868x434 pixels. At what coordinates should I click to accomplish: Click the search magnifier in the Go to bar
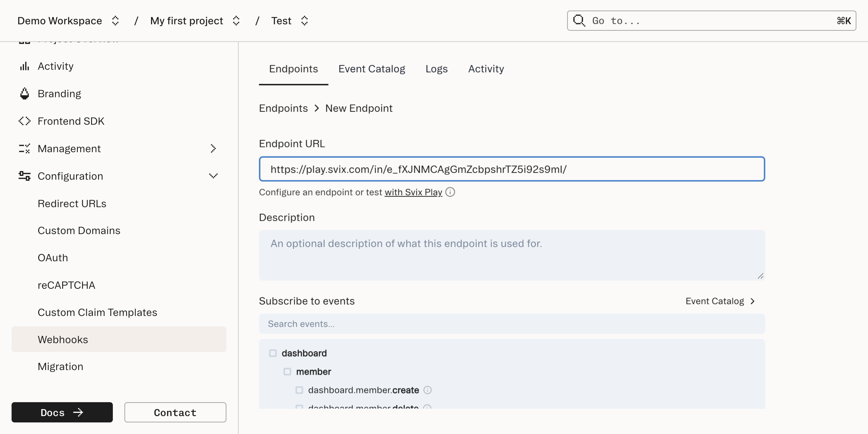coord(579,21)
